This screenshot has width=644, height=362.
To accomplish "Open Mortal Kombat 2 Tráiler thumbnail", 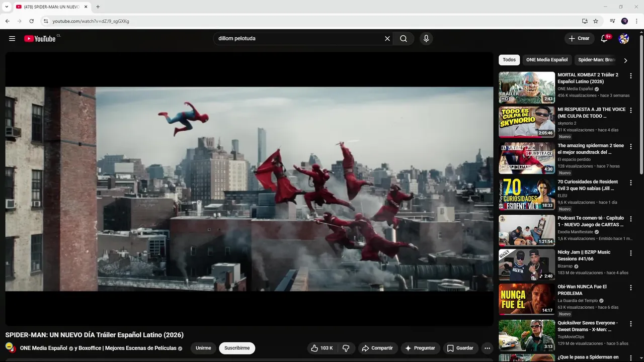I will pyautogui.click(x=527, y=87).
